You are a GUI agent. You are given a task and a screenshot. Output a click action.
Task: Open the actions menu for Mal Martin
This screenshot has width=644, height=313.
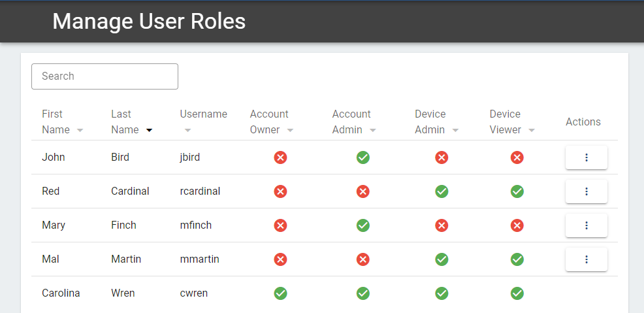(586, 259)
